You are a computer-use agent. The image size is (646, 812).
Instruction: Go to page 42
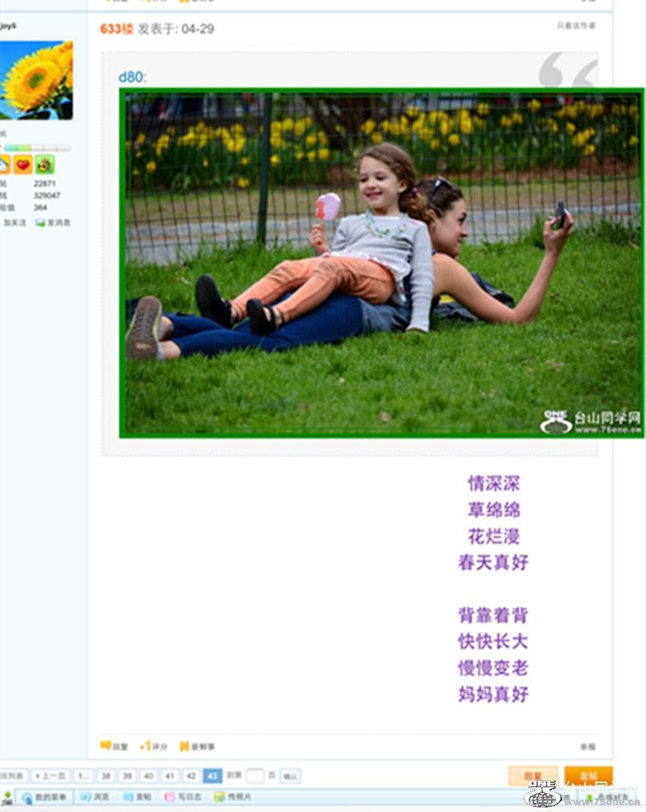click(191, 776)
